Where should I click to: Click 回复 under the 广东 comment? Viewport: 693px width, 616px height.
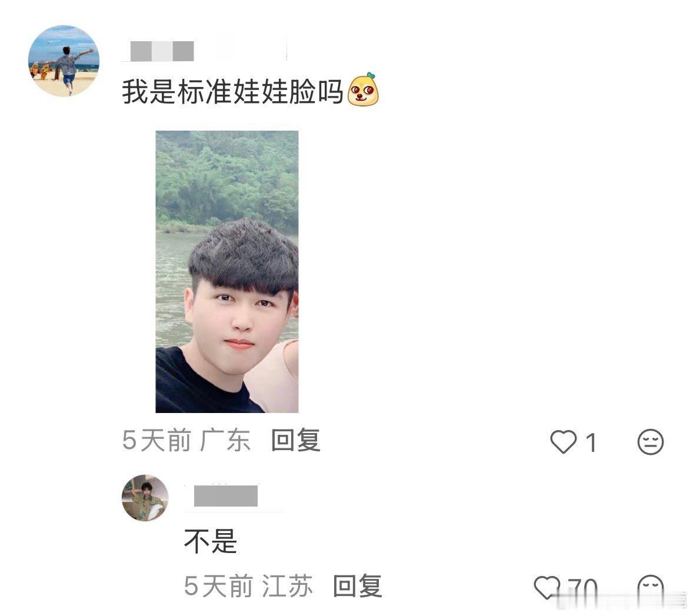(296, 440)
